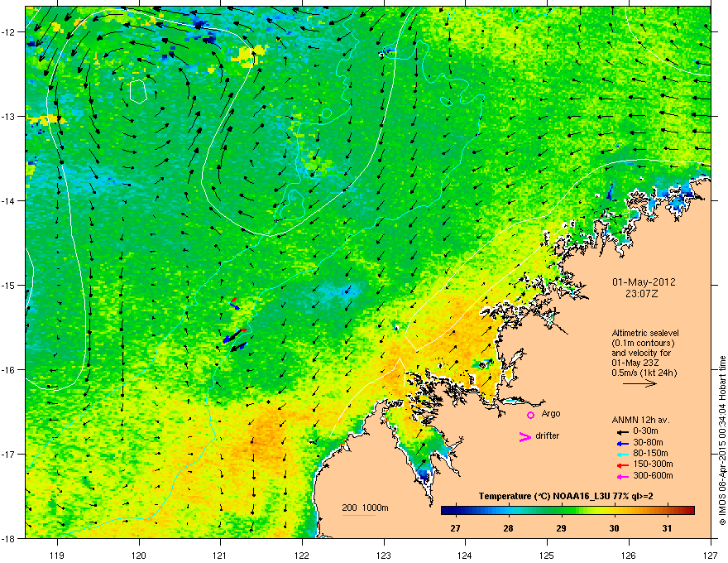728x563 pixels.
Task: Click the ANMN 12h av. heading
Action: click(640, 420)
